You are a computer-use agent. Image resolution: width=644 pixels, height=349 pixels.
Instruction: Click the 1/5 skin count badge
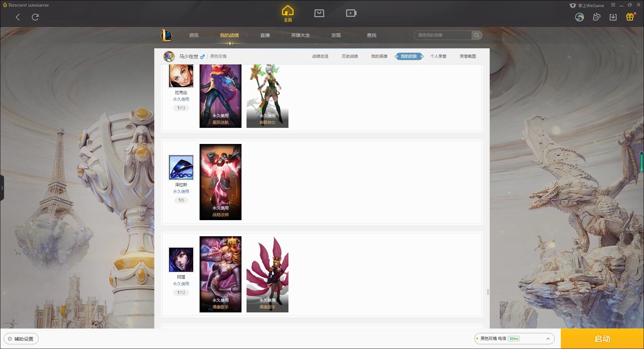click(x=181, y=200)
